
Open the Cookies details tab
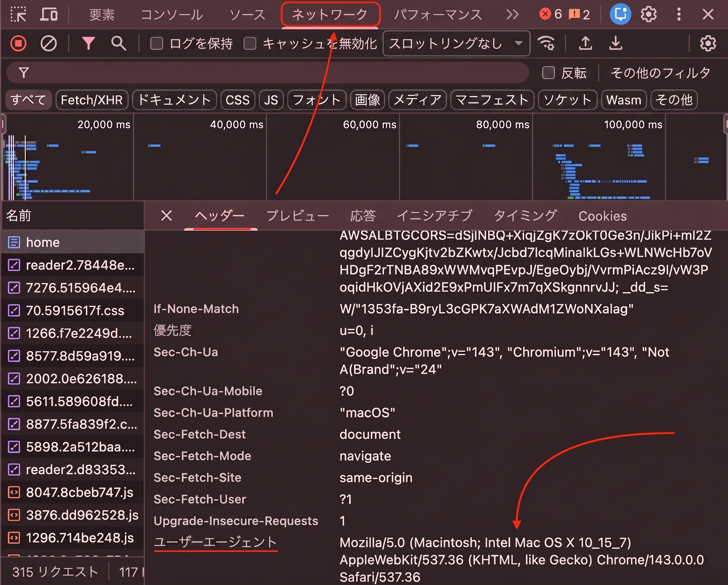603,216
